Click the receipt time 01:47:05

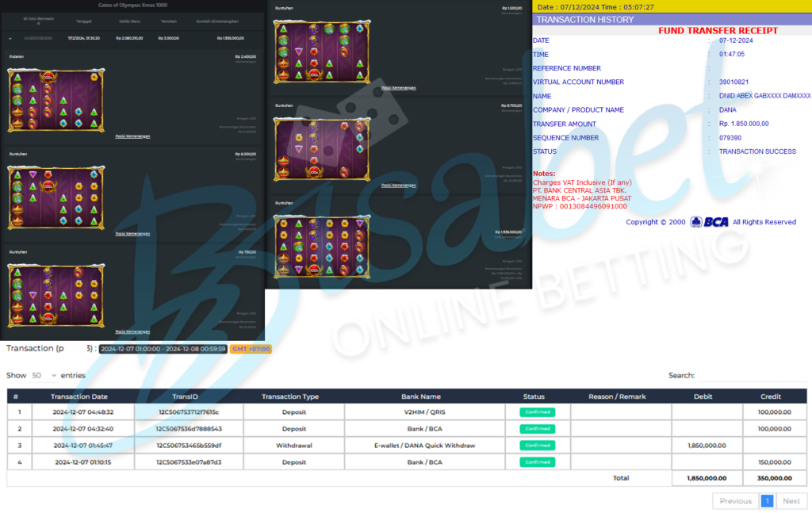(x=732, y=54)
